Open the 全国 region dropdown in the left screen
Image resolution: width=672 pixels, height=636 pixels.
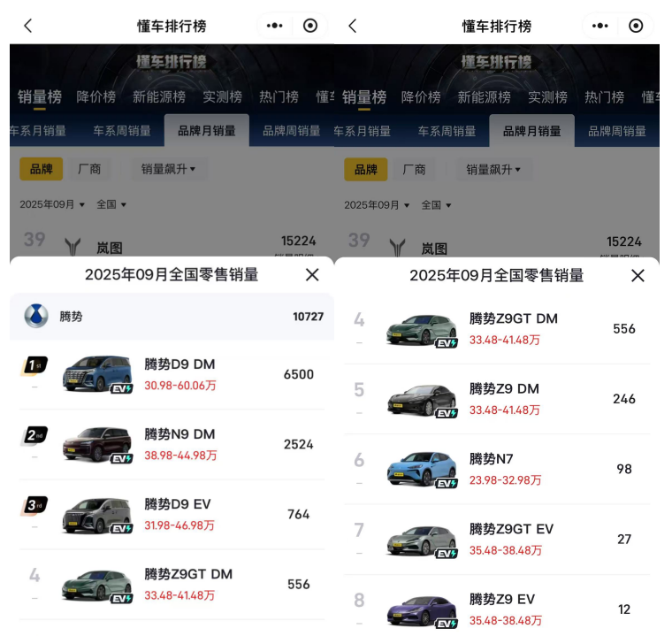[111, 205]
